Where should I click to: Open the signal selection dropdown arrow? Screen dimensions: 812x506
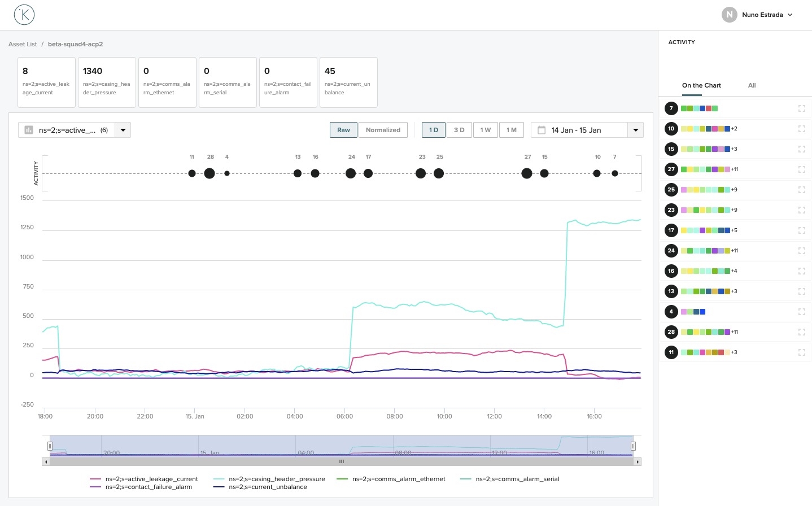[x=123, y=130]
